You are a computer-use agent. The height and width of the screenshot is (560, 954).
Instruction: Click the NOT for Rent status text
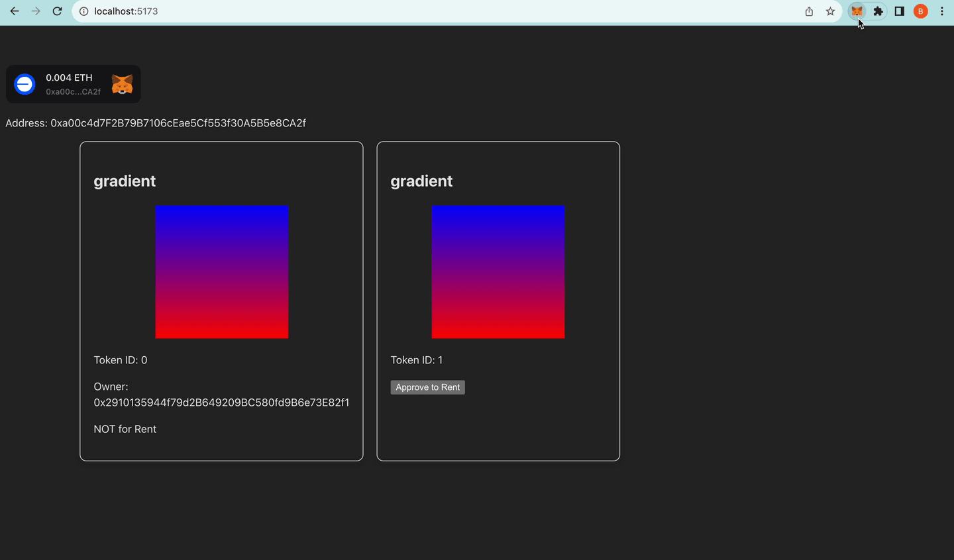[x=125, y=429]
